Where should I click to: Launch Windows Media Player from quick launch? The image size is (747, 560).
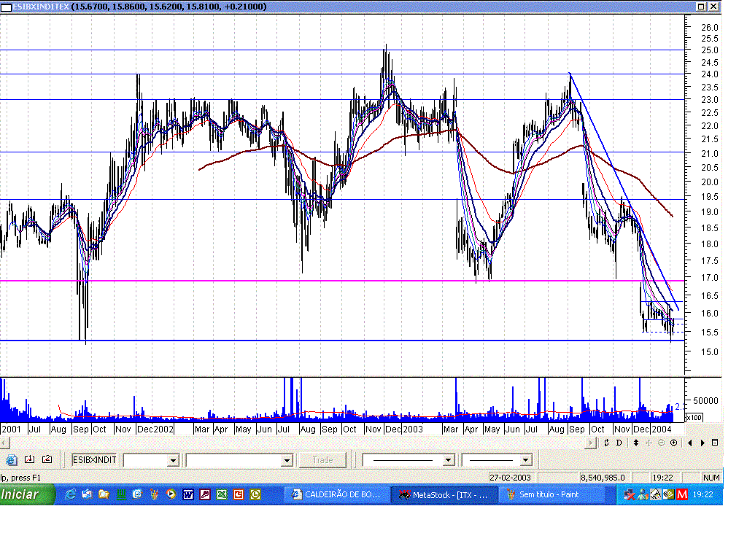click(x=171, y=495)
